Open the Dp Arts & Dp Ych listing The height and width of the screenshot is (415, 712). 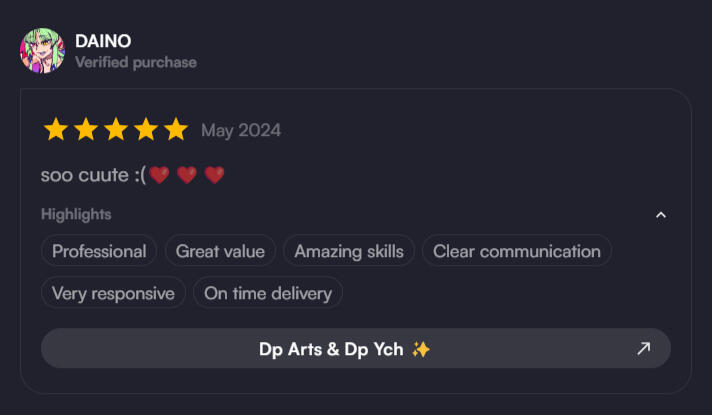344,348
